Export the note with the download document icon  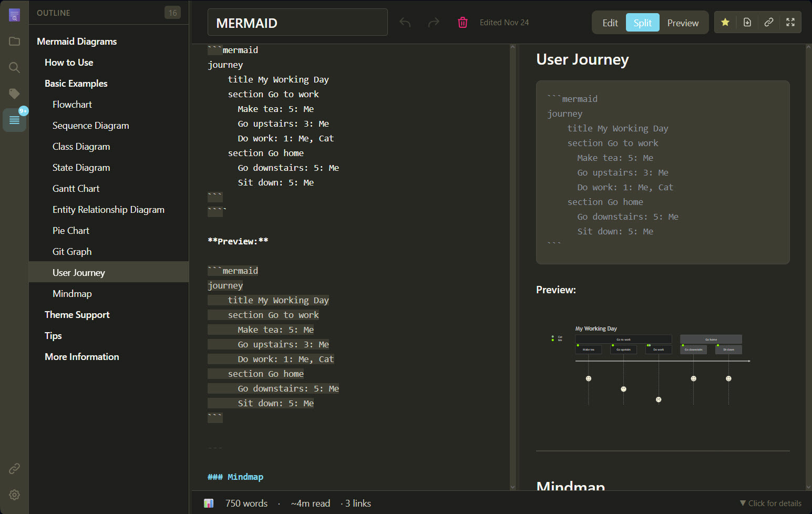click(747, 22)
